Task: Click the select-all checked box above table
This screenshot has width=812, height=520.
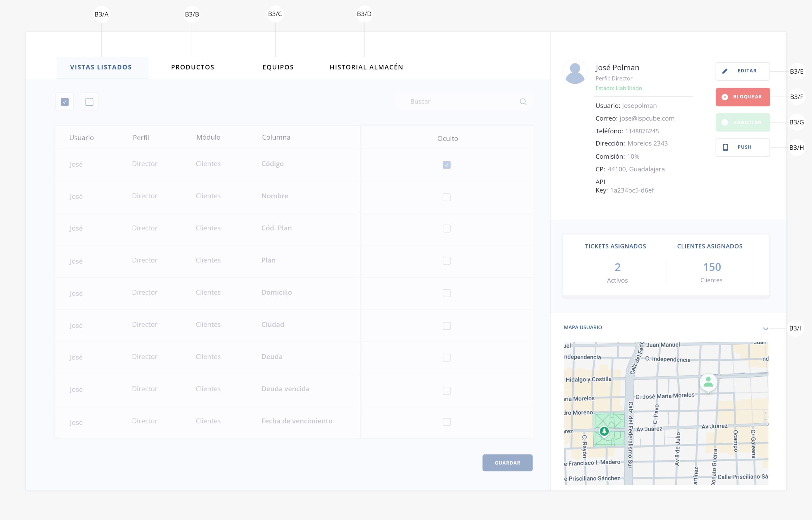Action: tap(64, 102)
